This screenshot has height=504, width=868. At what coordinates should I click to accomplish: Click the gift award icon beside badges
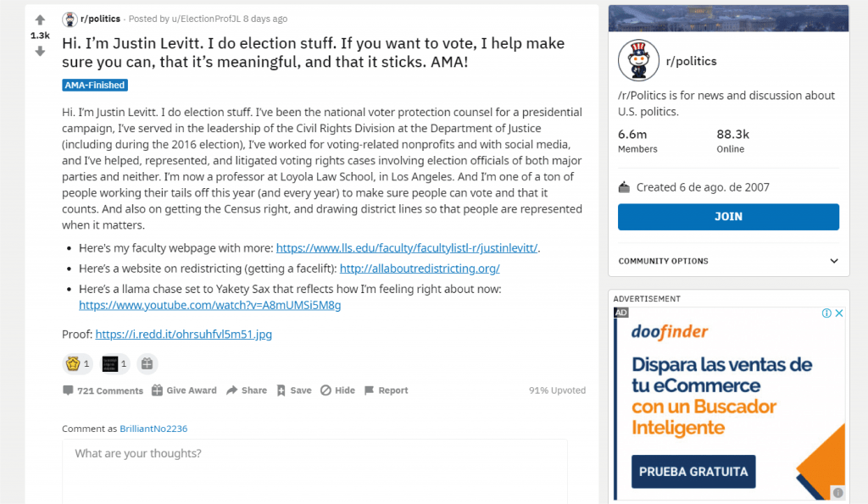147,363
